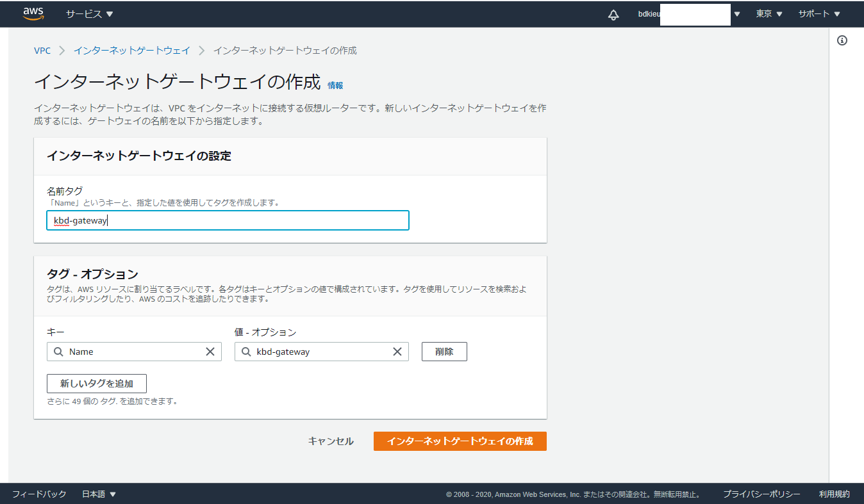This screenshot has width=864, height=504.
Task: Click the current breadcrumb インターネットゲートウェイの作成
Action: pos(285,51)
